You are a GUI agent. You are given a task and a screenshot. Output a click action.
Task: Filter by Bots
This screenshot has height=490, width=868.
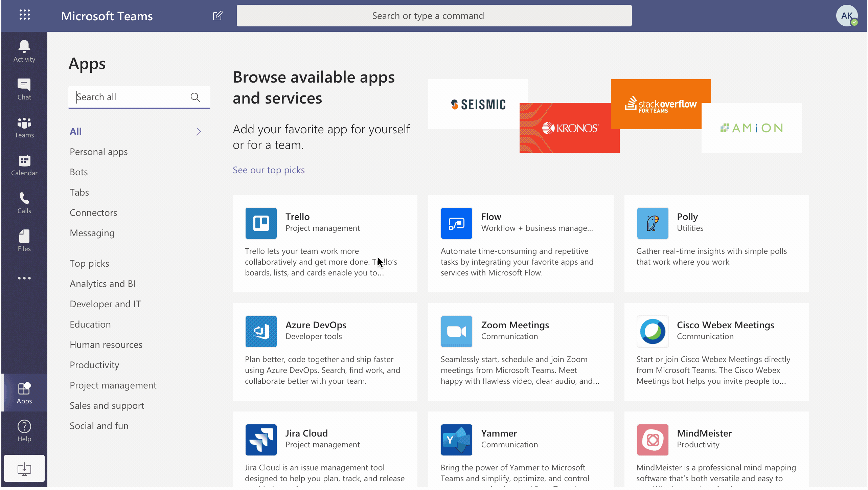78,172
